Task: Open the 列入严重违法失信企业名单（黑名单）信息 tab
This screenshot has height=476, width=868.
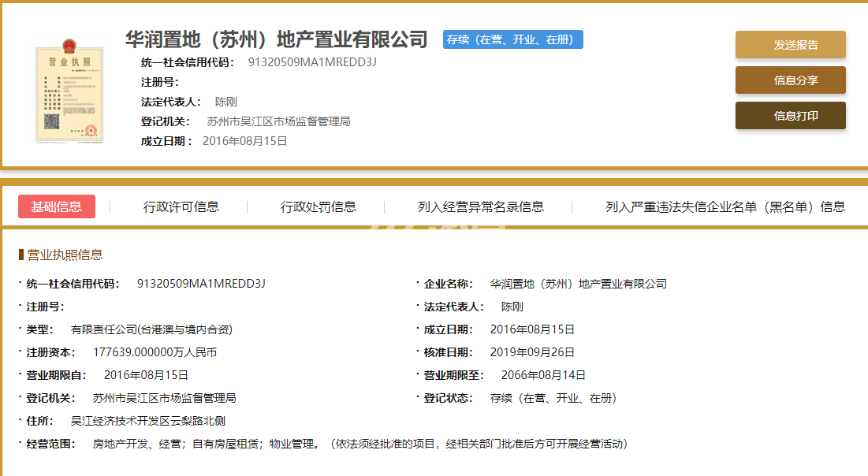Action: (725, 207)
